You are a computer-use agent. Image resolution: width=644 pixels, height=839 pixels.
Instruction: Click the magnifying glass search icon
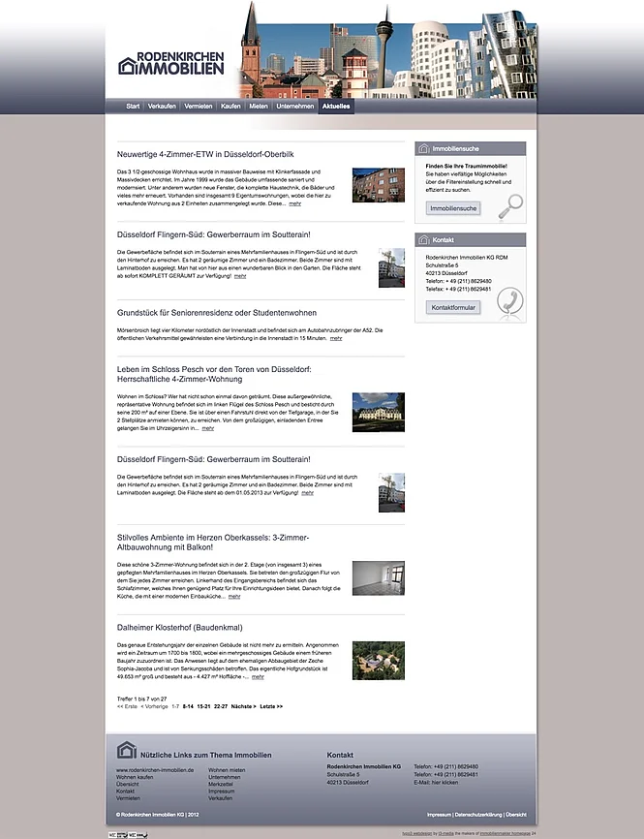tap(508, 206)
